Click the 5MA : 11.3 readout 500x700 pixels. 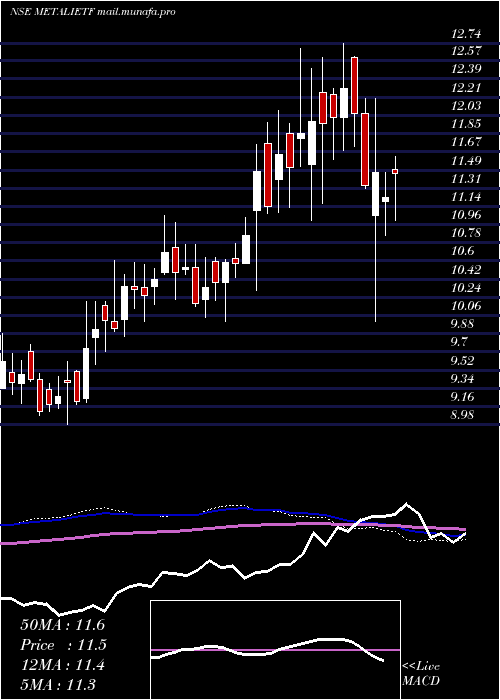click(58, 685)
